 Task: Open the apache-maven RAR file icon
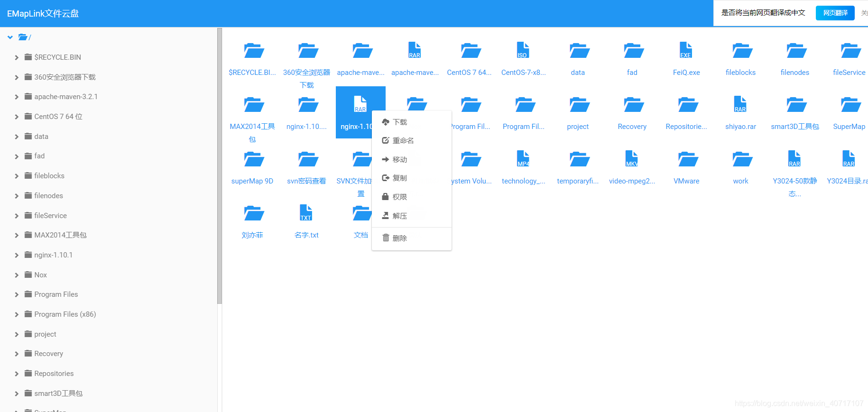click(x=415, y=50)
